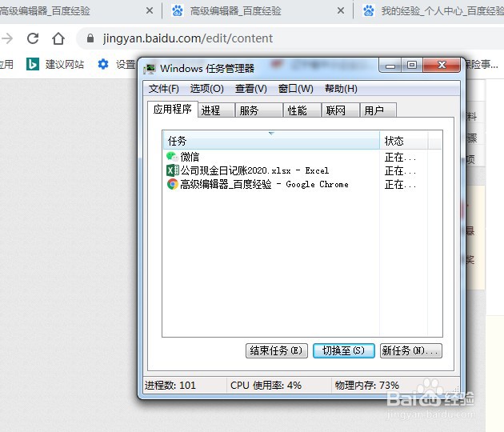
Task: Close the Windows 任务管理器 window
Action: point(442,66)
